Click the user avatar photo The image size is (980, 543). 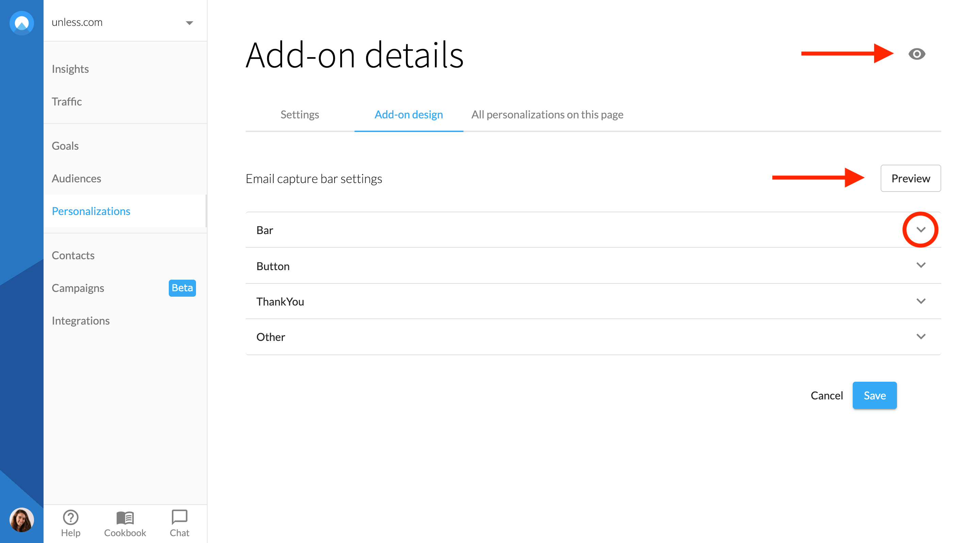tap(22, 520)
